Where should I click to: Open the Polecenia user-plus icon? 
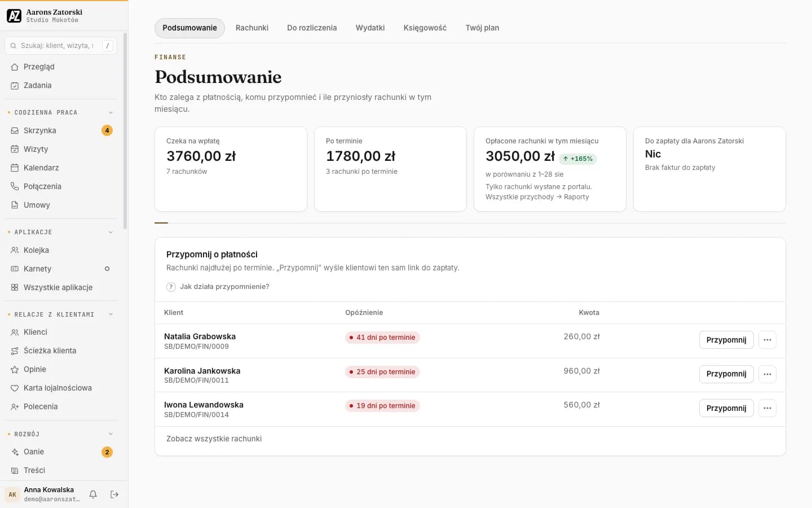[x=15, y=406]
